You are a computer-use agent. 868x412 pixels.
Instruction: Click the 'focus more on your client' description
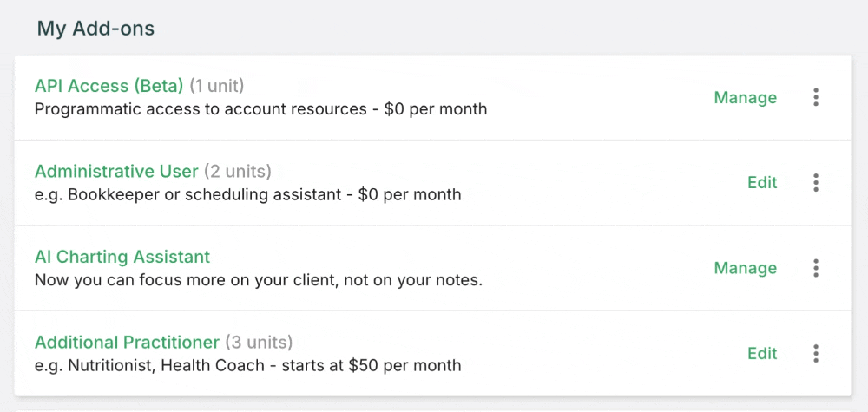coord(258,280)
